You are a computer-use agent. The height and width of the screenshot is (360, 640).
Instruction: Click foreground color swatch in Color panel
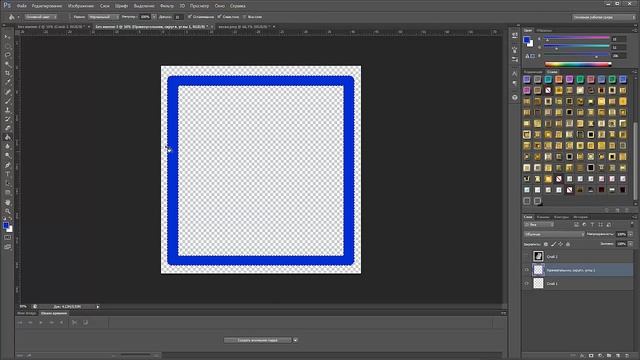(527, 40)
